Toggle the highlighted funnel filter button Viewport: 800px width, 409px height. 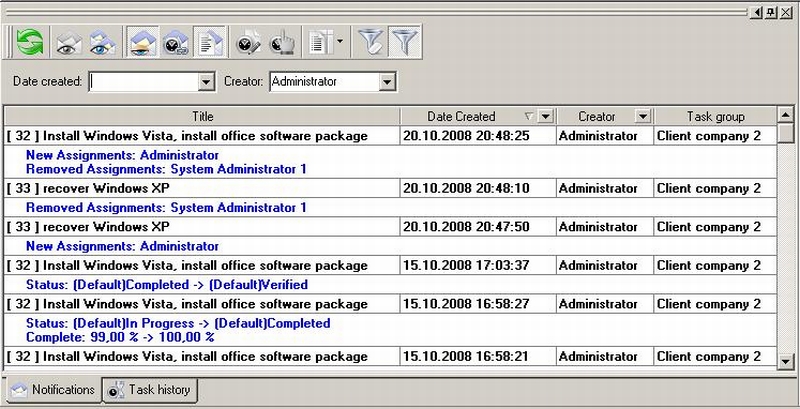click(x=405, y=42)
